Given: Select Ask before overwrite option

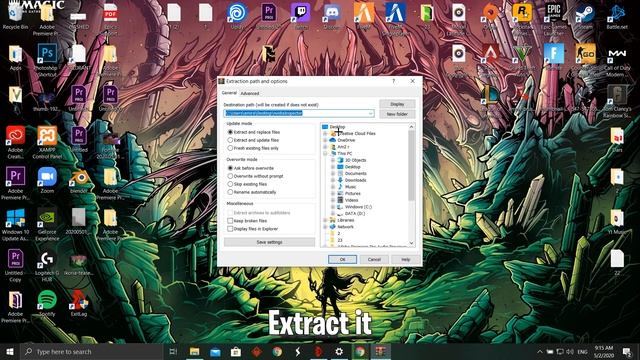Looking at the screenshot, I should click(x=230, y=168).
